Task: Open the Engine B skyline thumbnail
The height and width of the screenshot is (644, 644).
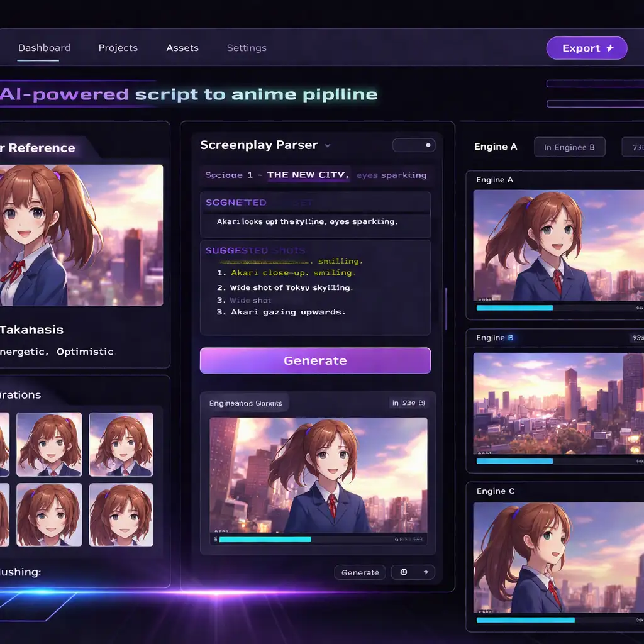Action: (x=558, y=403)
